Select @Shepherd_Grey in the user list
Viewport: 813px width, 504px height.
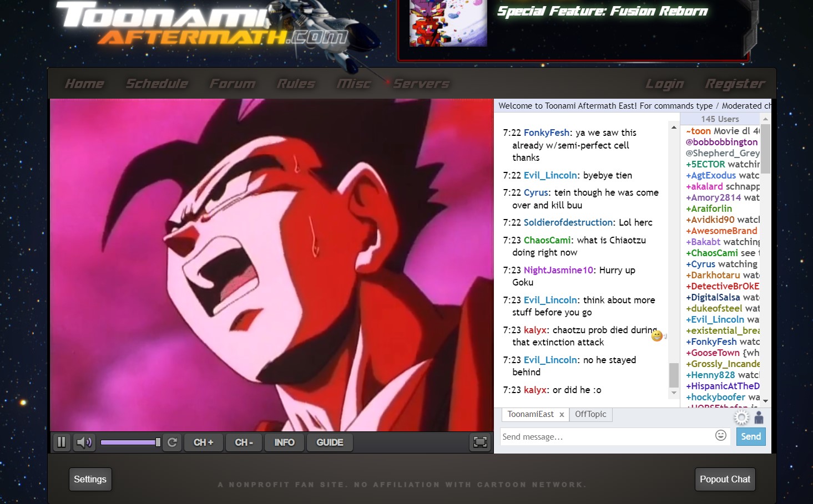[723, 153]
